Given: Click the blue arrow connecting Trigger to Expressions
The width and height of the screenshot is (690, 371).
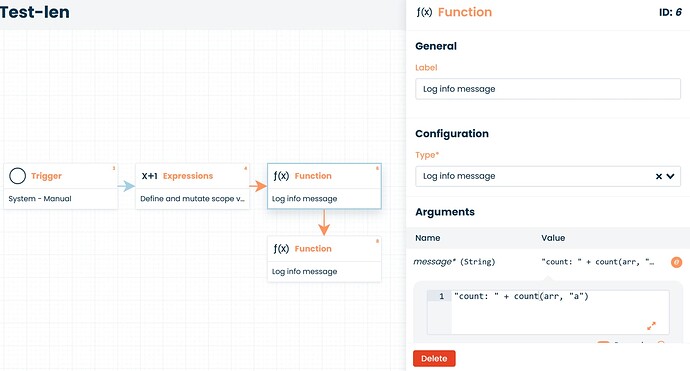Looking at the screenshot, I should (126, 186).
